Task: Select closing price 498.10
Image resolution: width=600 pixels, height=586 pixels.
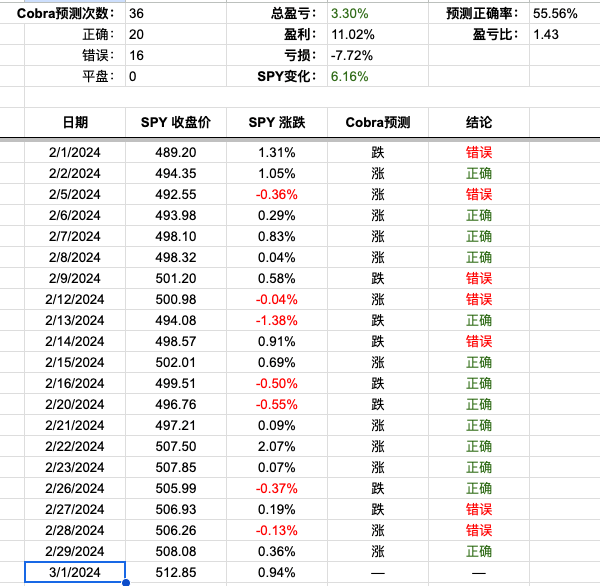Action: pos(176,237)
